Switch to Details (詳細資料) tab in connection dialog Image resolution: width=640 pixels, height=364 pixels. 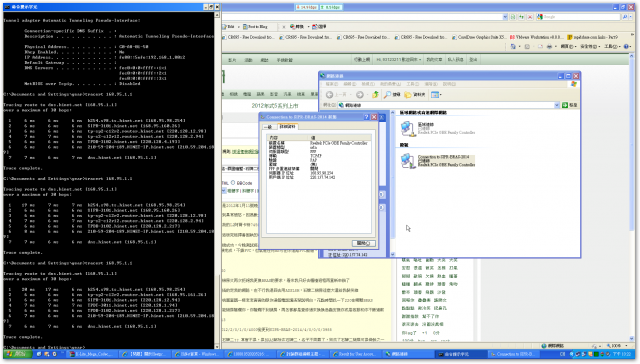click(287, 127)
